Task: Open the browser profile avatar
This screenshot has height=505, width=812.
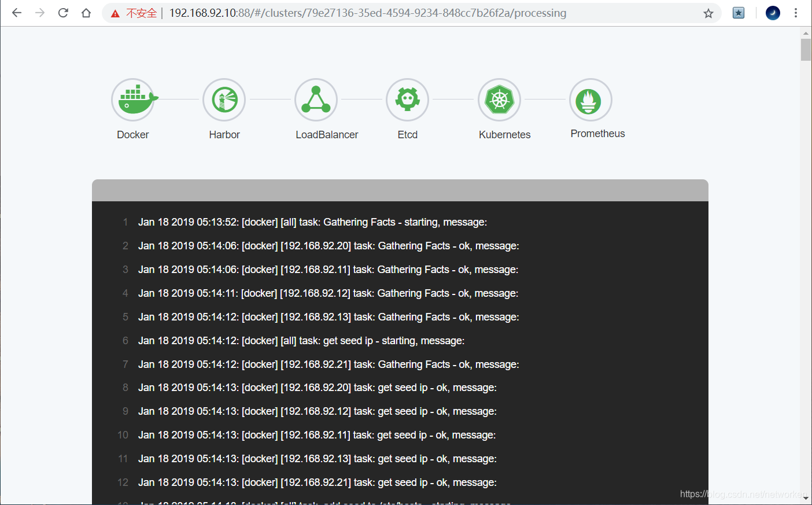Action: [x=773, y=13]
